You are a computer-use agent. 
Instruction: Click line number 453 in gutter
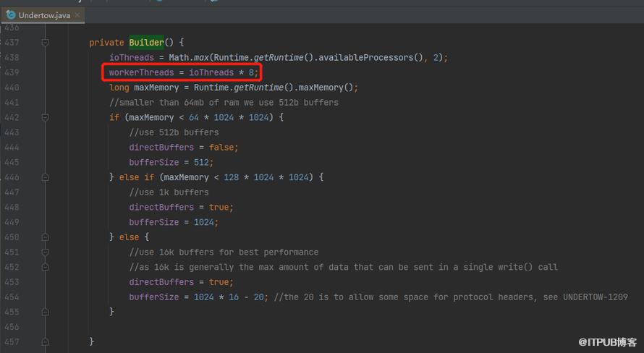coord(12,282)
